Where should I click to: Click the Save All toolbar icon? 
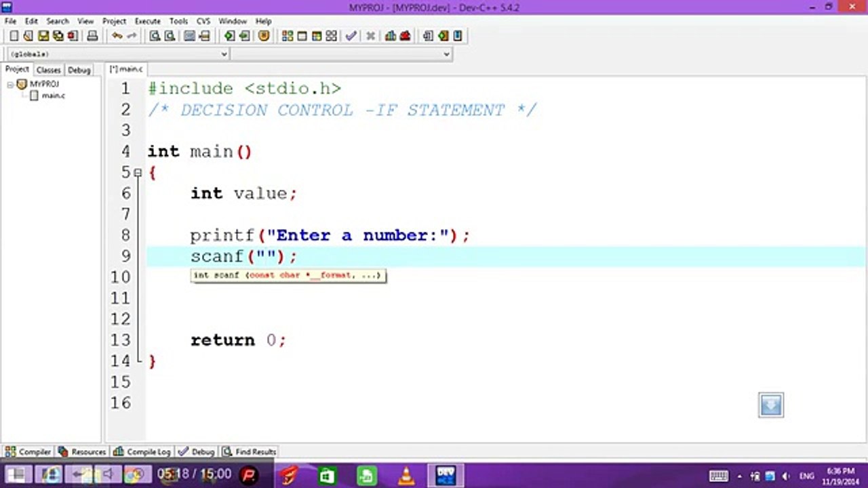[58, 36]
